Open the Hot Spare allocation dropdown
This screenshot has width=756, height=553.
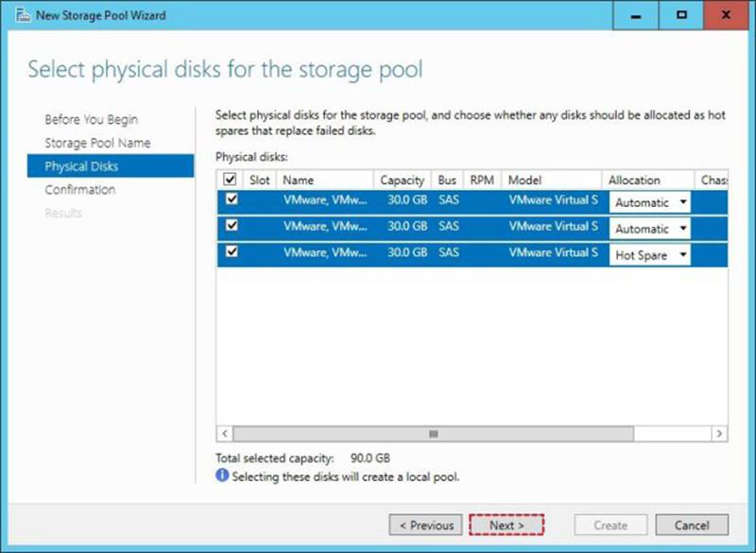point(650,255)
